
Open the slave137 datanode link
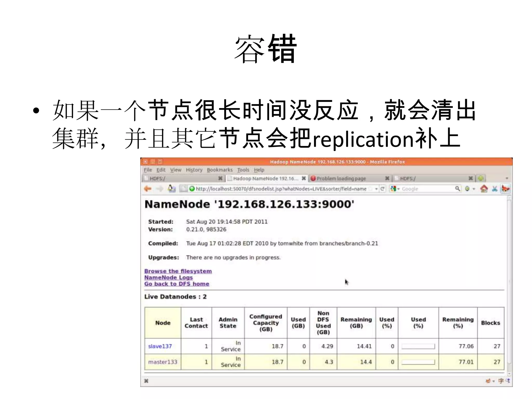[160, 346]
